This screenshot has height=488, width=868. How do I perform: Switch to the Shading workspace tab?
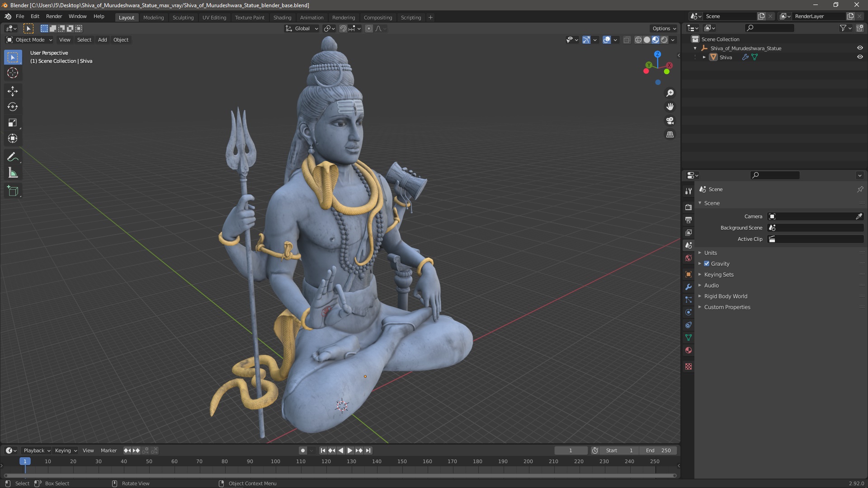(x=282, y=18)
